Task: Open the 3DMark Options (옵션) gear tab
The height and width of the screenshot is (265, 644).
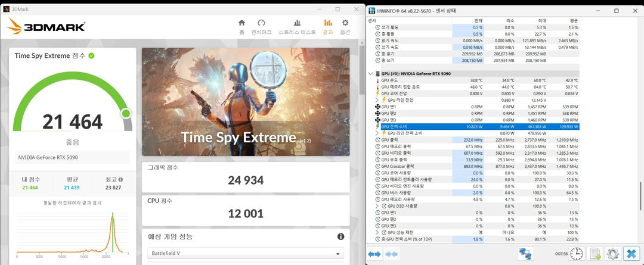Action: coord(345,27)
